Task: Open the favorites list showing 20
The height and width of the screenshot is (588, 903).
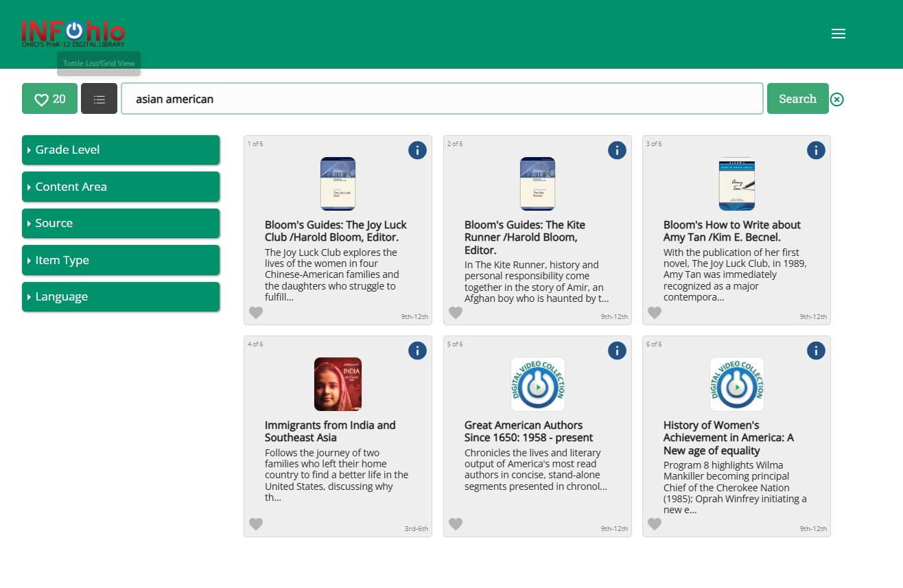Action: click(x=49, y=99)
